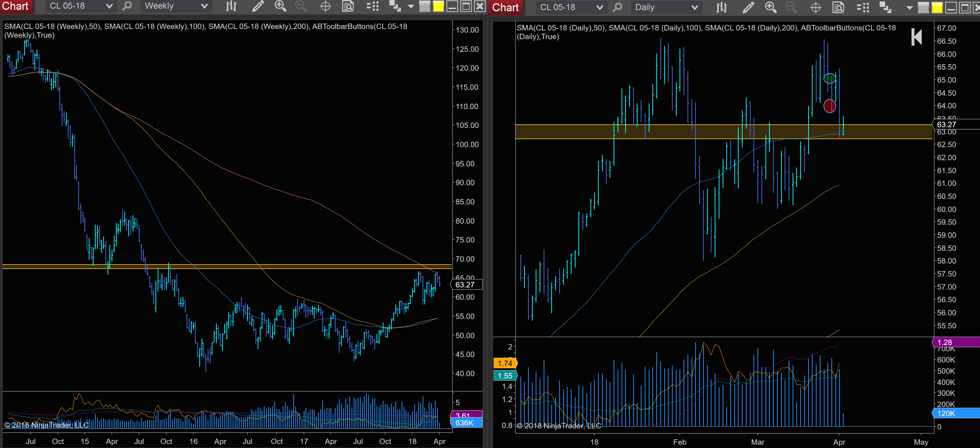
Task: Expand the Daily interval dropdown
Action: tap(695, 8)
